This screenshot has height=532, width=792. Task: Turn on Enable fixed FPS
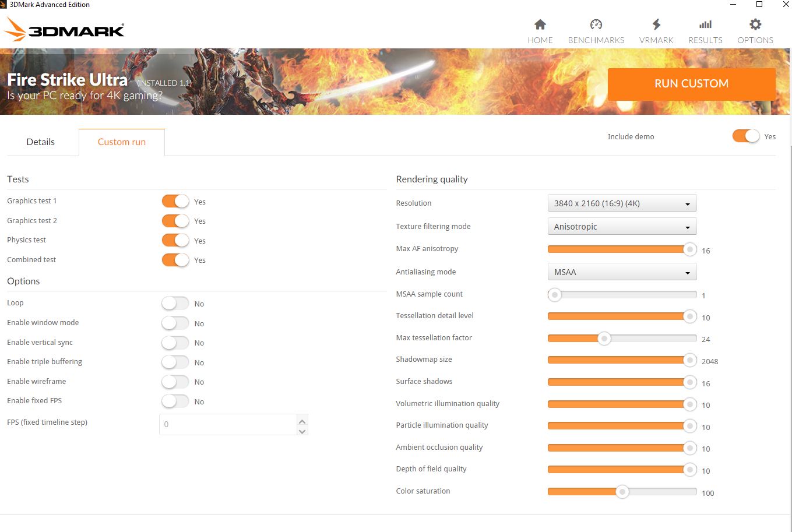click(175, 401)
